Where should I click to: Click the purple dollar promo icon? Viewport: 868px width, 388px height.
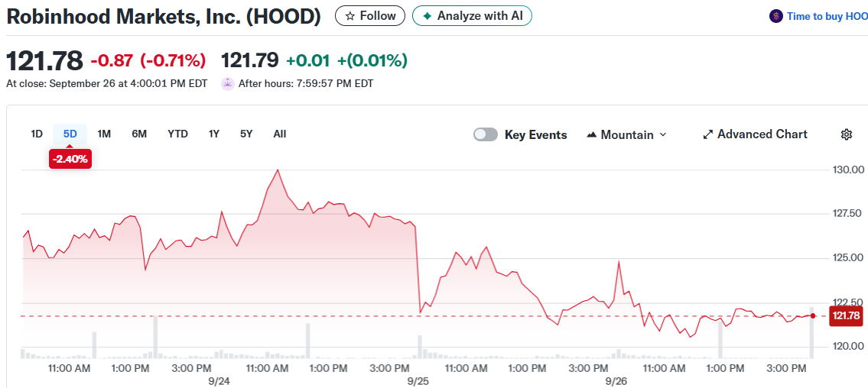[776, 16]
